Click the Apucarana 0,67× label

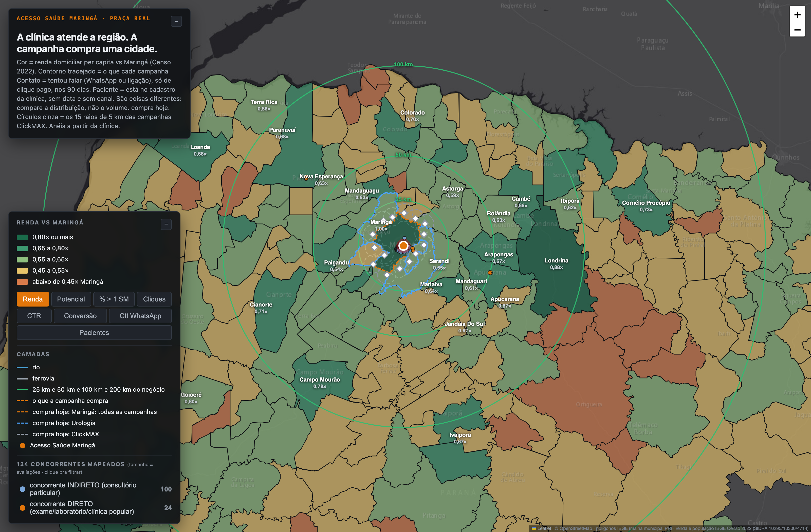[505, 302]
